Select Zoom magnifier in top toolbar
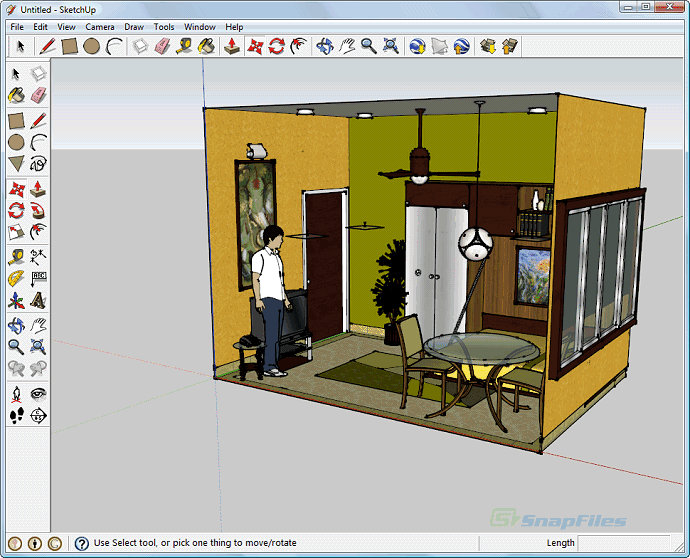The image size is (690, 558). pos(369,46)
